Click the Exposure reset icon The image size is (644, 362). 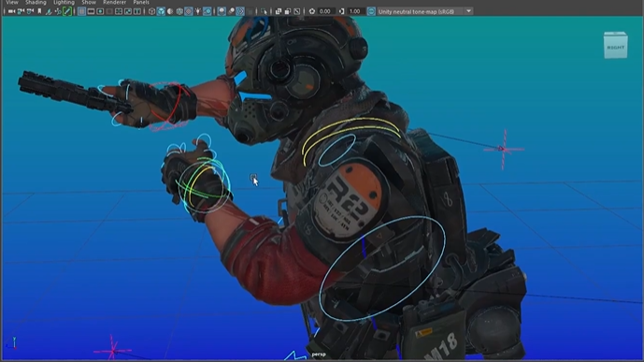312,11
